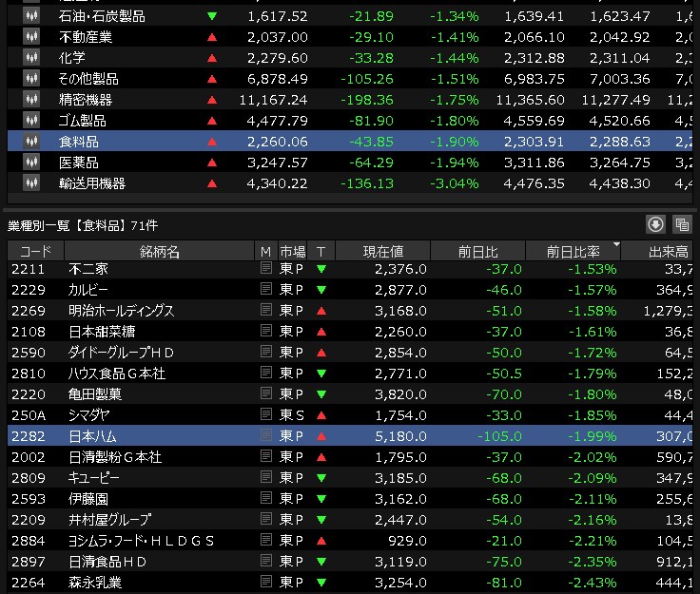
Task: Select stock 日清製粉G本社 by name
Action: (115, 456)
